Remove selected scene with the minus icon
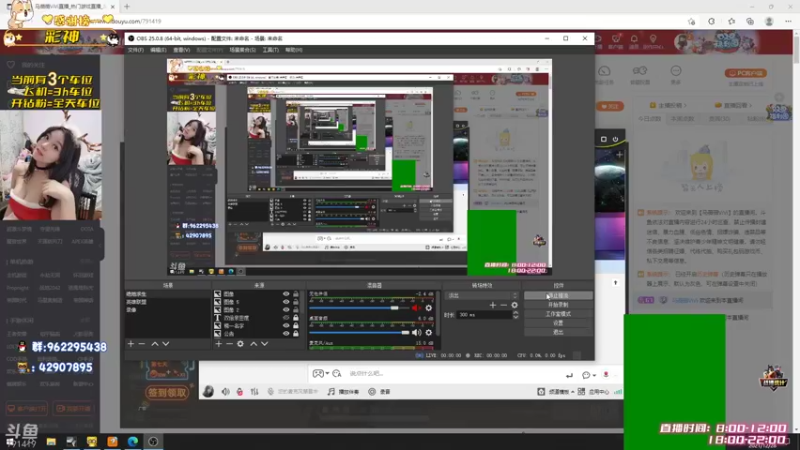The width and height of the screenshot is (800, 450). (x=142, y=344)
